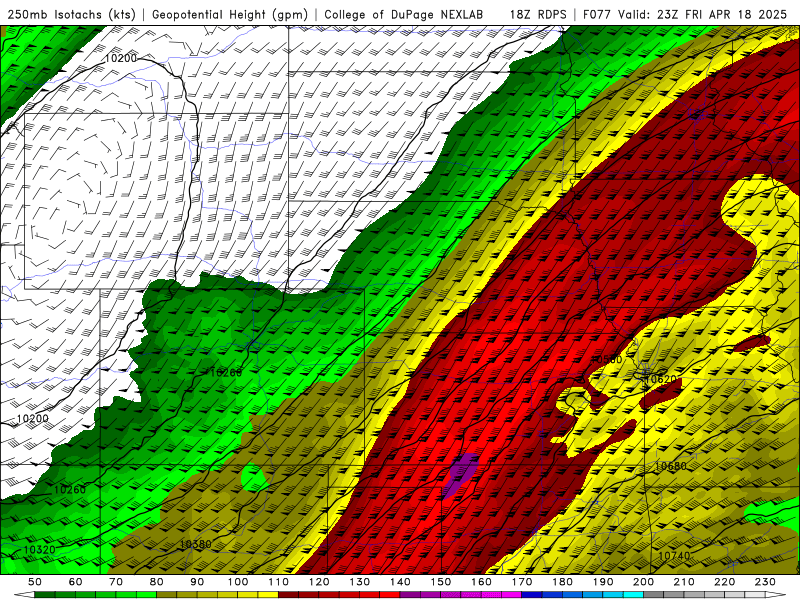
Task: Click the 10740 height contour label
Action: [x=674, y=556]
